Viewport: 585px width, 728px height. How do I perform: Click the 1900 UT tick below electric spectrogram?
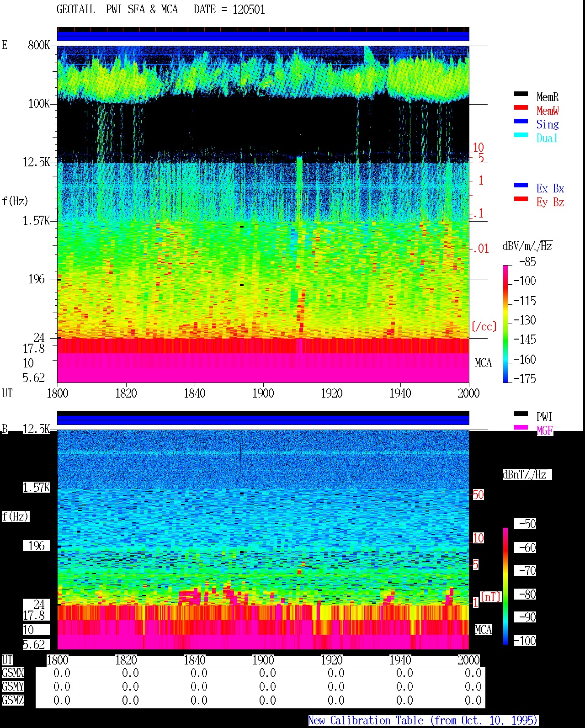tap(263, 393)
